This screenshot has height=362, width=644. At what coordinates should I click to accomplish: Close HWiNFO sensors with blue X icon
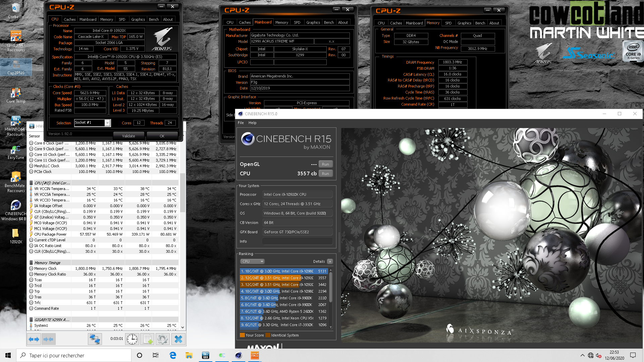[178, 339]
